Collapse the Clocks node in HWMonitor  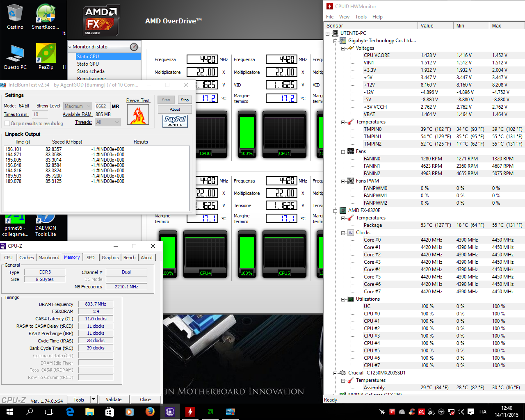point(343,233)
